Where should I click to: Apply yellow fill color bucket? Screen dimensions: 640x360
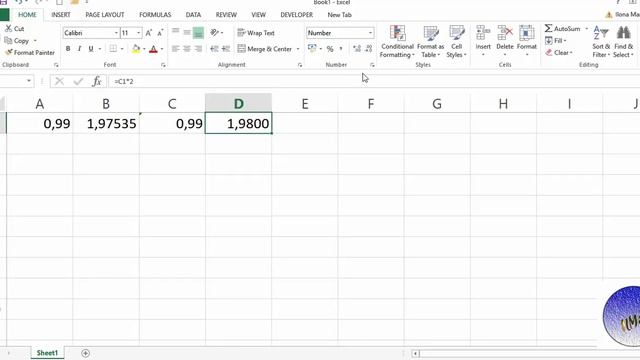coord(136,49)
